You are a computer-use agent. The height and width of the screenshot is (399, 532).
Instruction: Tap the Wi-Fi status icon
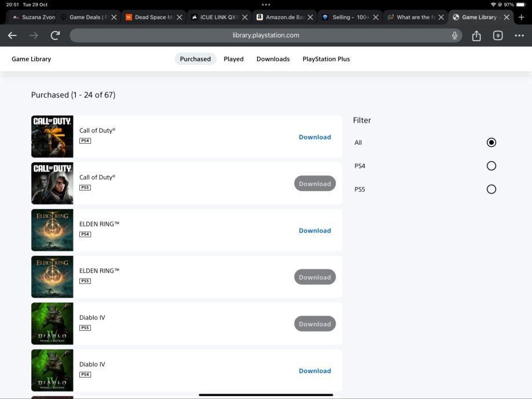493,5
